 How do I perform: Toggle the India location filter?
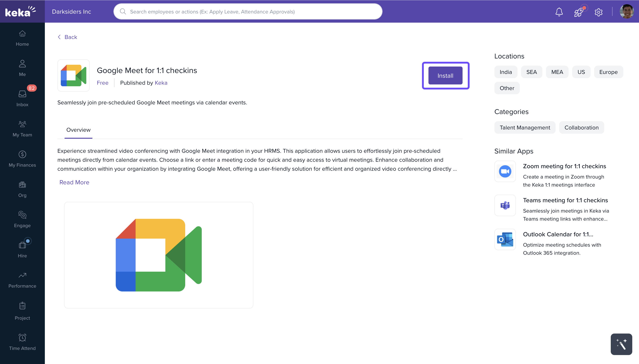505,72
